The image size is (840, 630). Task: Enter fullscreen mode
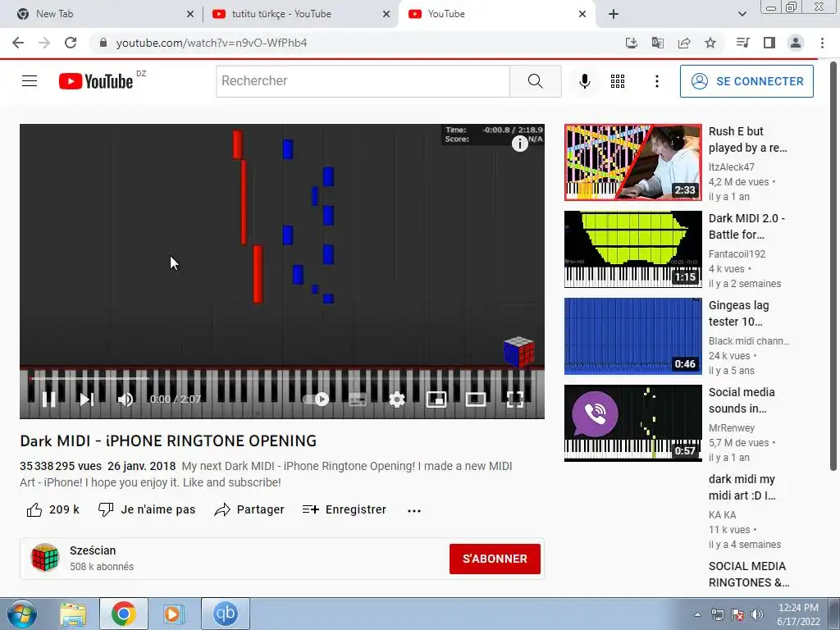point(515,399)
